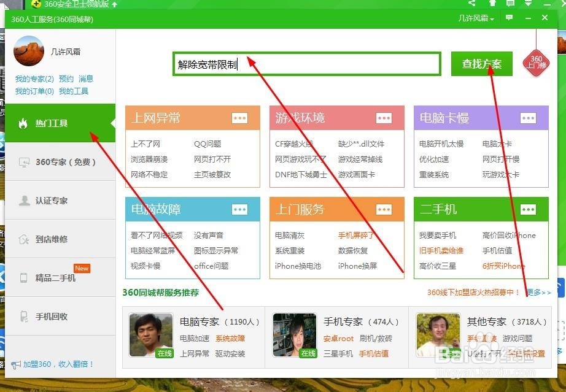Open the 加盟360，收入翻倍！ link

pos(58,364)
